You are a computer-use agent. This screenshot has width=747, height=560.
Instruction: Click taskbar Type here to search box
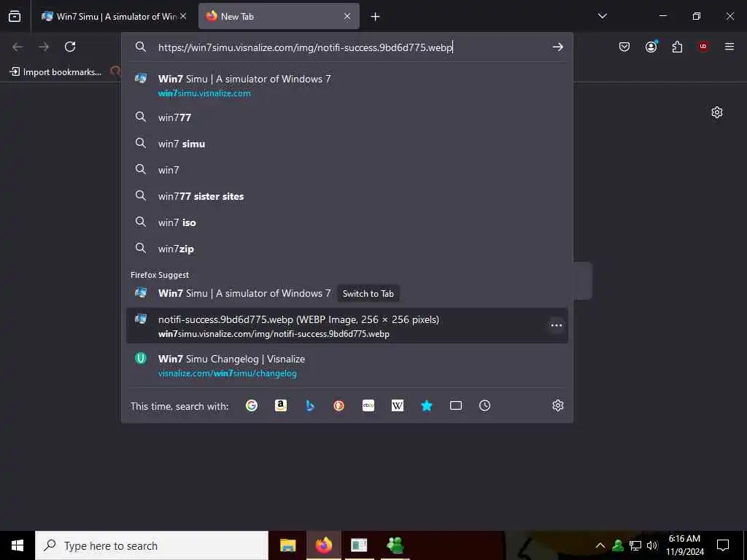(152, 545)
